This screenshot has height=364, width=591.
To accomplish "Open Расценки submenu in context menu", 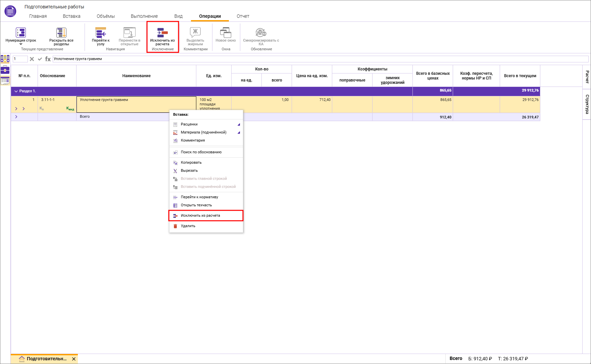I will 206,124.
